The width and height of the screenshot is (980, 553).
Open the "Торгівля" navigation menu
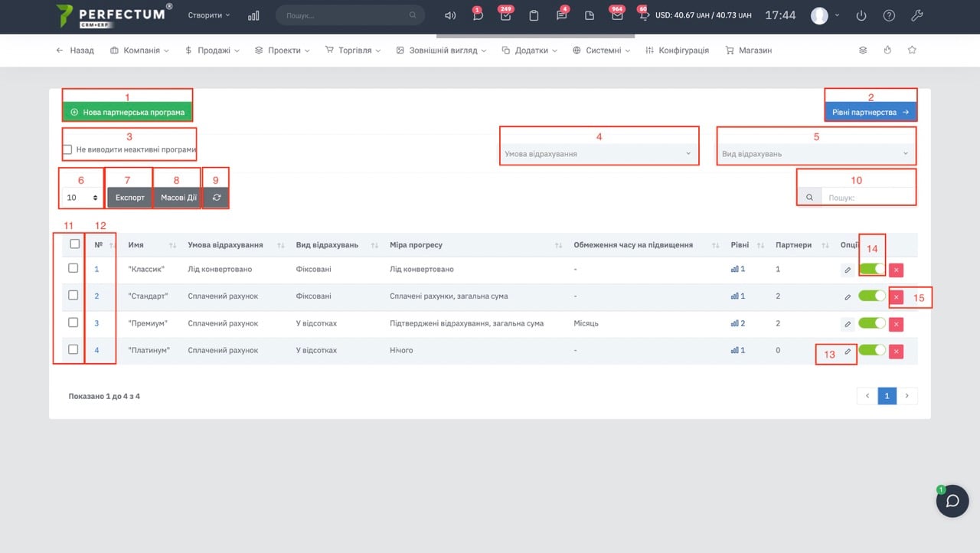coord(353,51)
